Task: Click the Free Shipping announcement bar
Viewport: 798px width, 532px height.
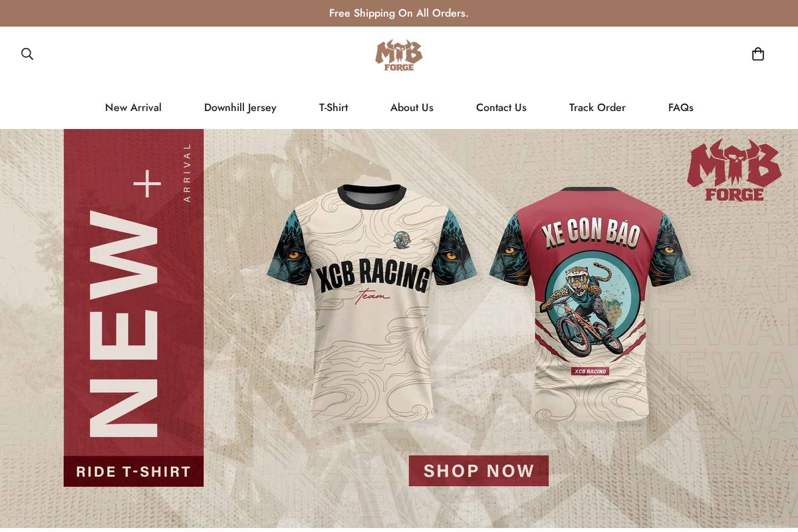Action: (399, 13)
